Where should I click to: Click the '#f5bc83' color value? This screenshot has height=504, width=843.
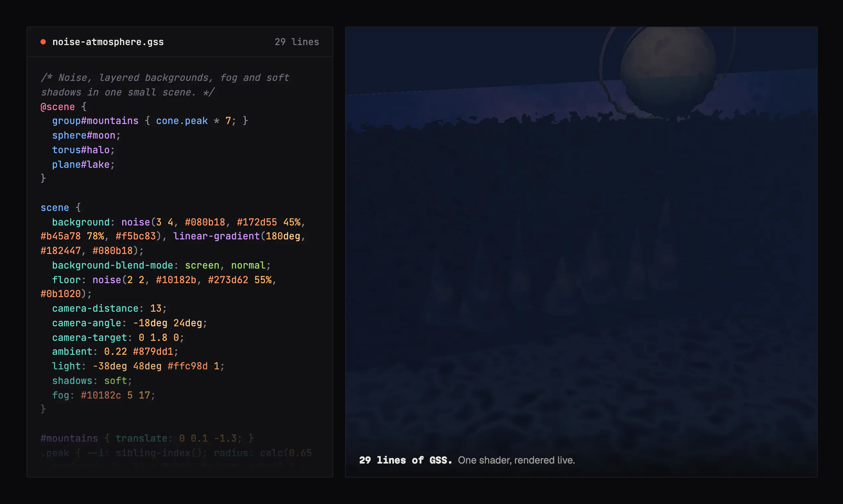coord(136,236)
